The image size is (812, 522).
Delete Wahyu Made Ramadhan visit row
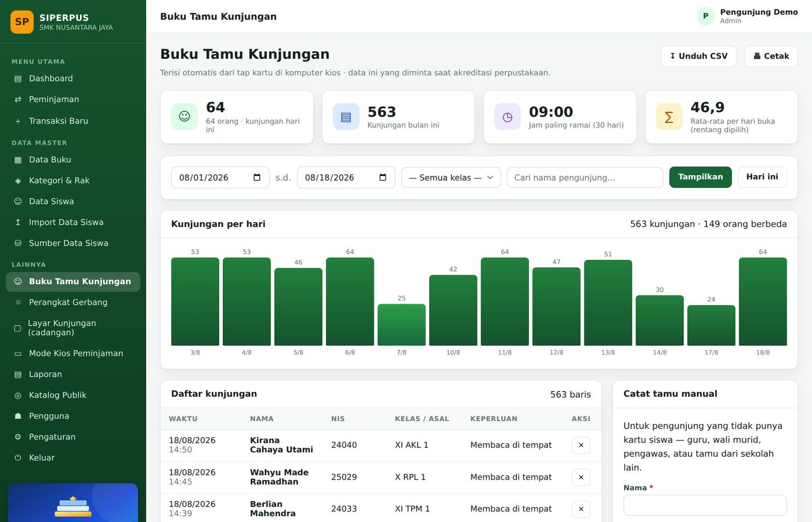tap(581, 477)
